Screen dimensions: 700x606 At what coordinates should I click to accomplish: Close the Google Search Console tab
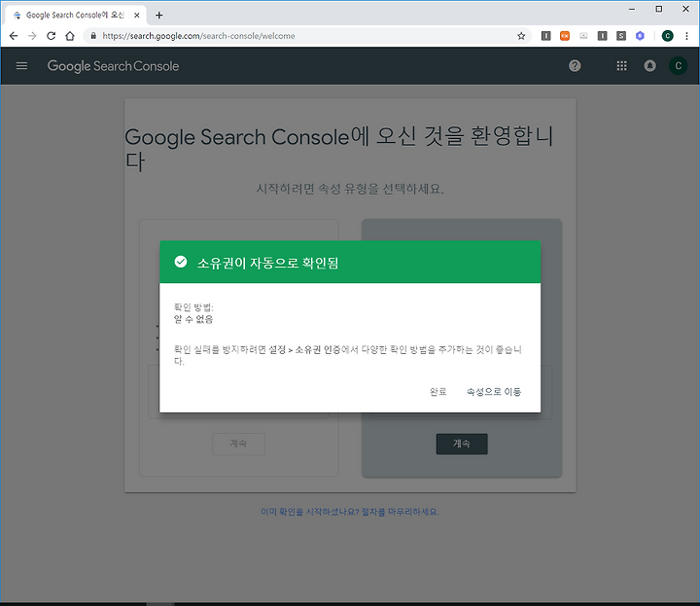point(137,16)
